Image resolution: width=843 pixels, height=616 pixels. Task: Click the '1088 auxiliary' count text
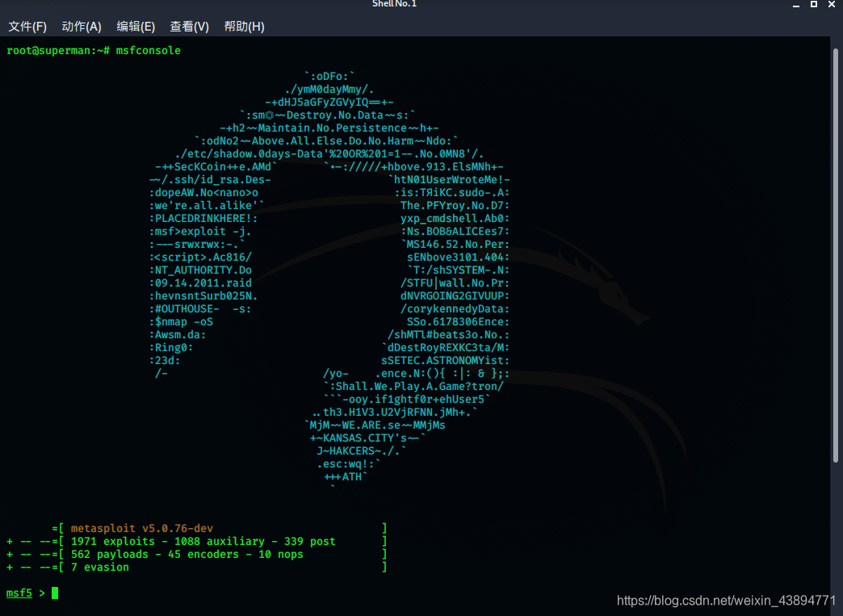pyautogui.click(x=220, y=541)
